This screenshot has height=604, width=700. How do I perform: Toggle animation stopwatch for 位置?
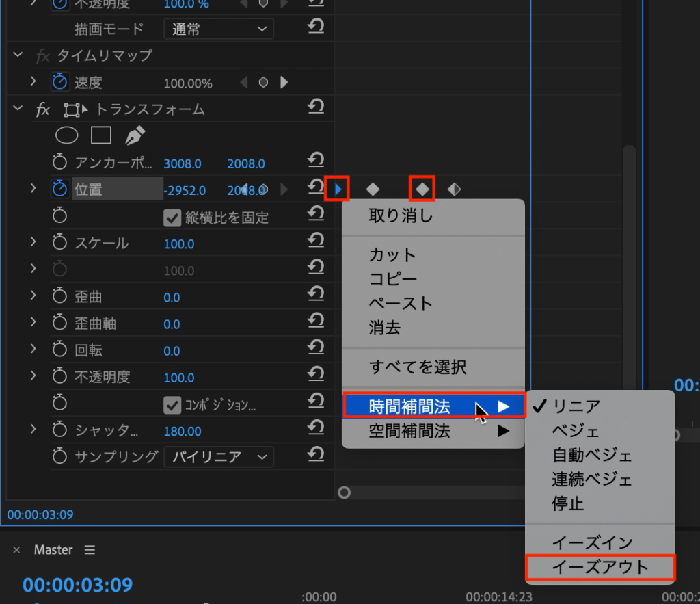click(x=59, y=189)
